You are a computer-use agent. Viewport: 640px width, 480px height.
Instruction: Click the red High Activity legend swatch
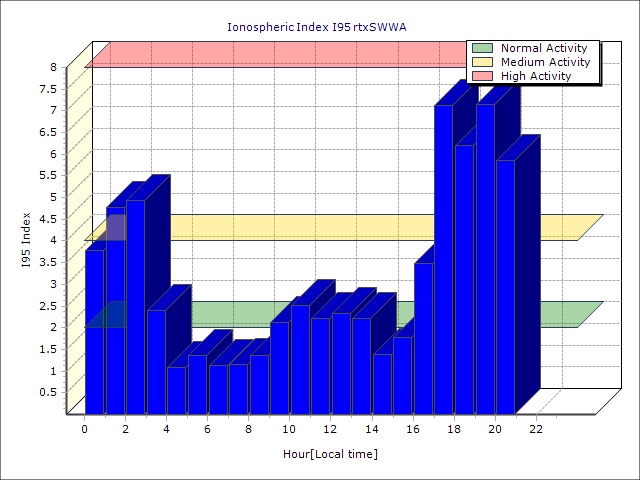pos(483,76)
